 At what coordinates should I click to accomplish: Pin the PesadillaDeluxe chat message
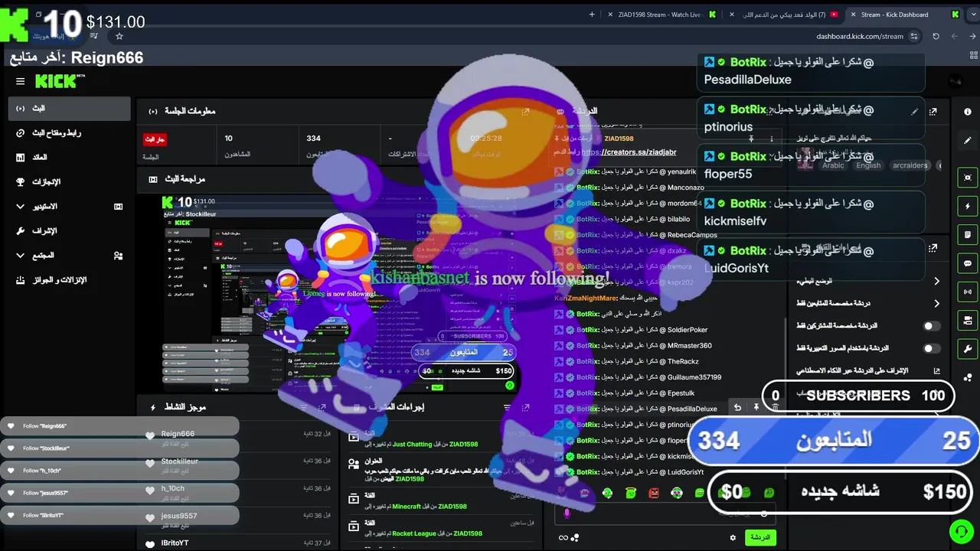point(756,408)
